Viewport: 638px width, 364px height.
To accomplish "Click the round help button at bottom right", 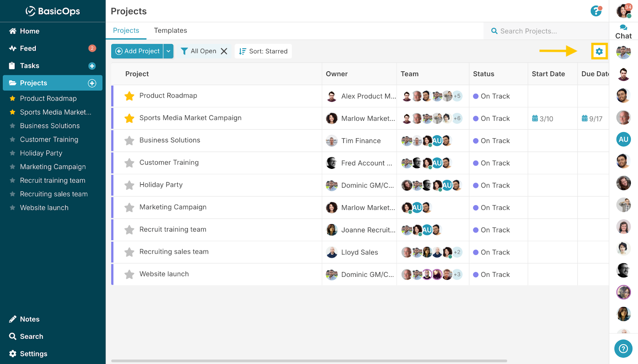I will tap(623, 349).
